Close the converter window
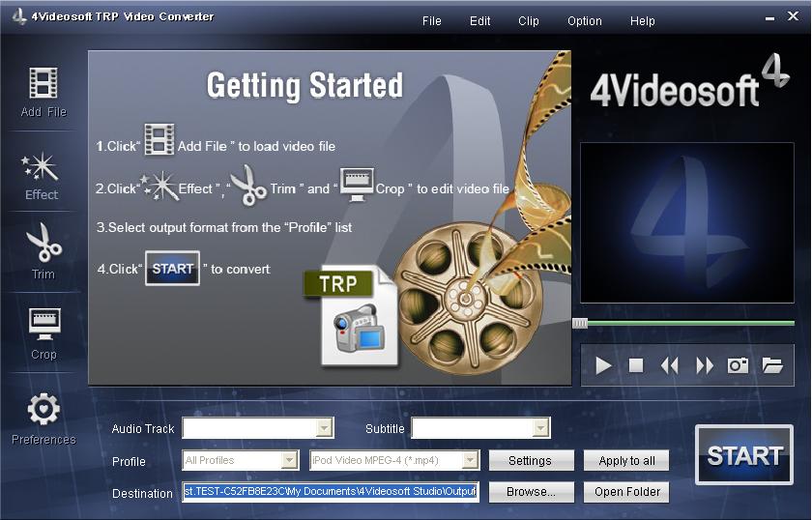Screen dimensions: 812x520 [x=793, y=16]
